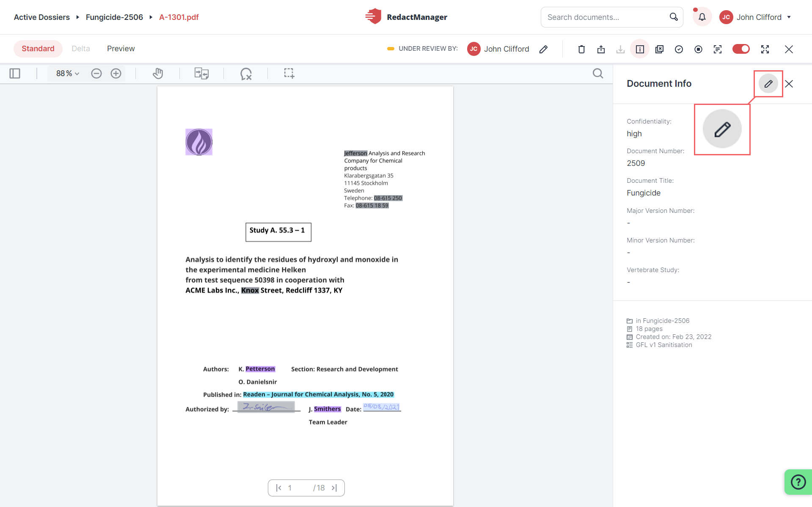Screen dimensions: 812x507
Task: Click the Study A. 55.3 – 1 box
Action: pos(278,232)
